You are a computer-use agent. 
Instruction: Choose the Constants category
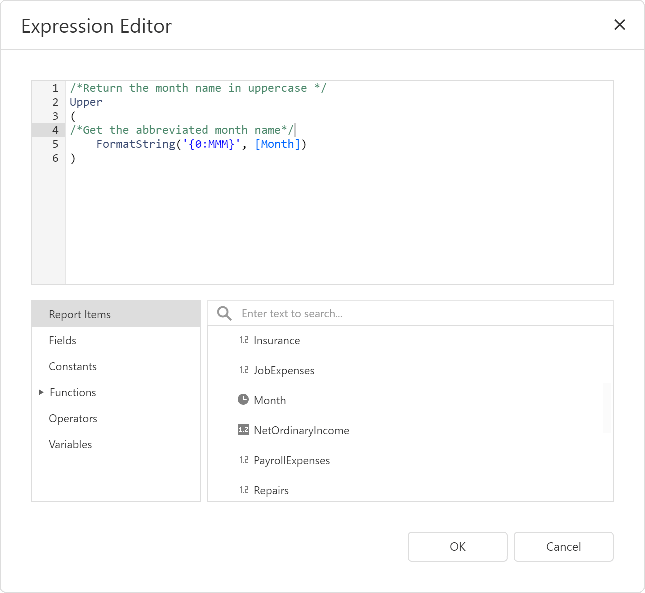(x=73, y=366)
